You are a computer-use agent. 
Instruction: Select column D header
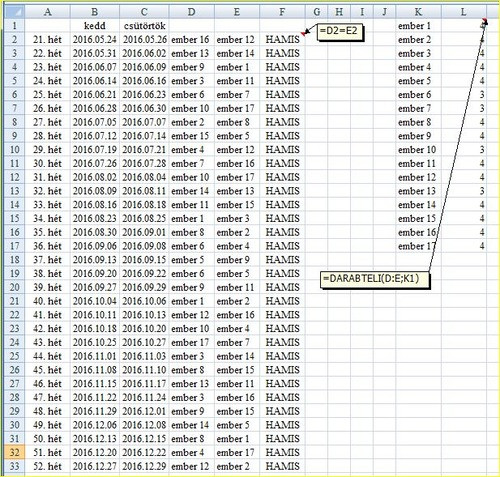click(191, 12)
